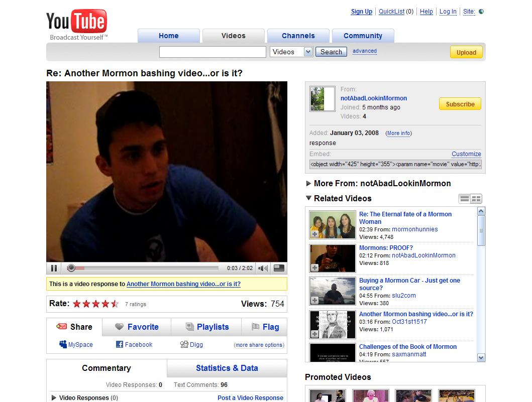Pause the video with the pause button

(54, 268)
